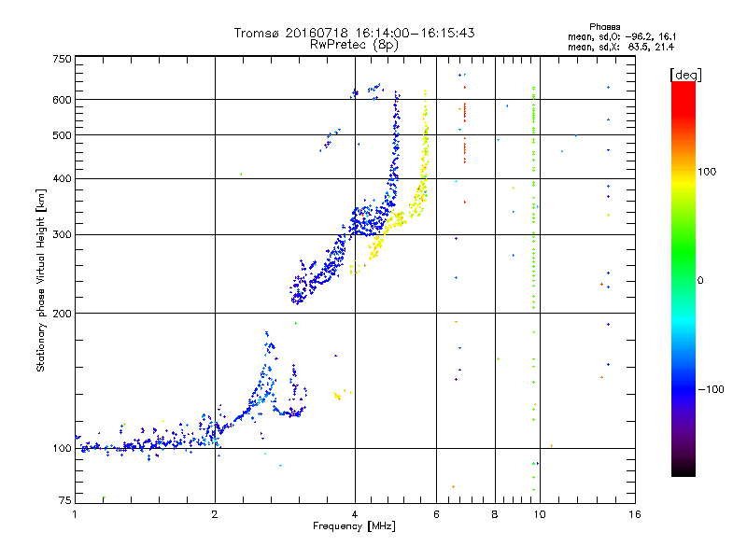Click the 'mean, sd,X: 83.5, 21.4' line
Viewport: 747px width, 560px height.
tap(621, 47)
